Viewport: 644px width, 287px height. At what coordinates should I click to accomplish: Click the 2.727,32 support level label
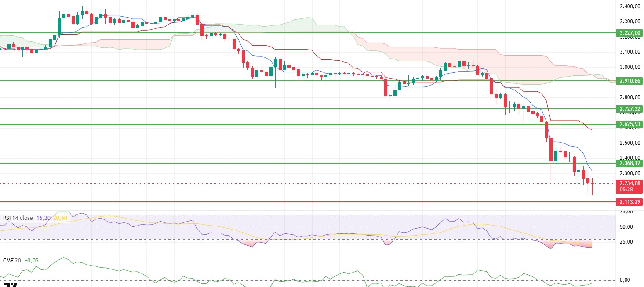coord(629,109)
